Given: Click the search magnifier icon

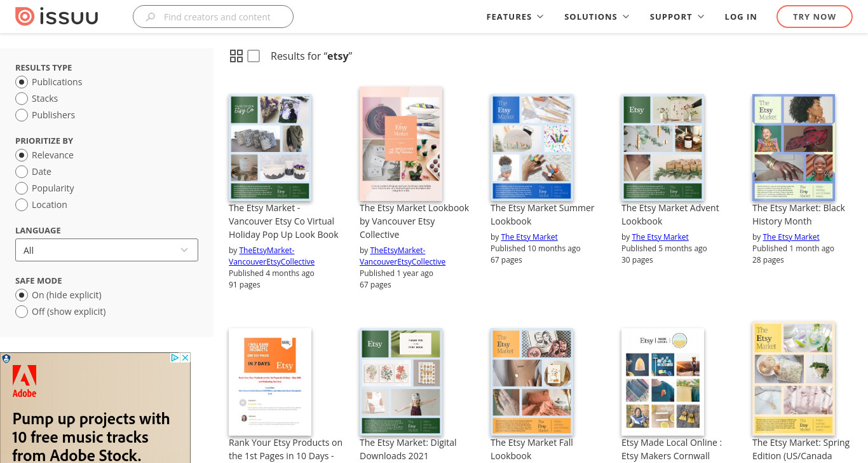Looking at the screenshot, I should coord(151,17).
